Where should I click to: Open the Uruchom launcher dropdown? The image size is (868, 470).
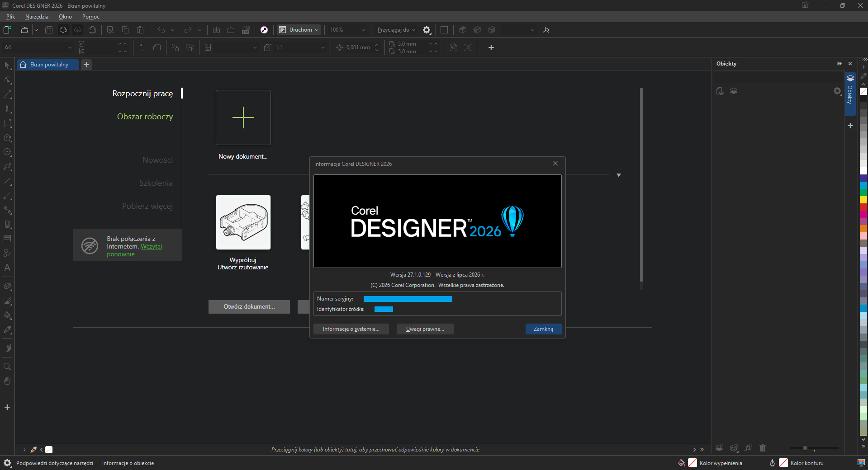299,30
